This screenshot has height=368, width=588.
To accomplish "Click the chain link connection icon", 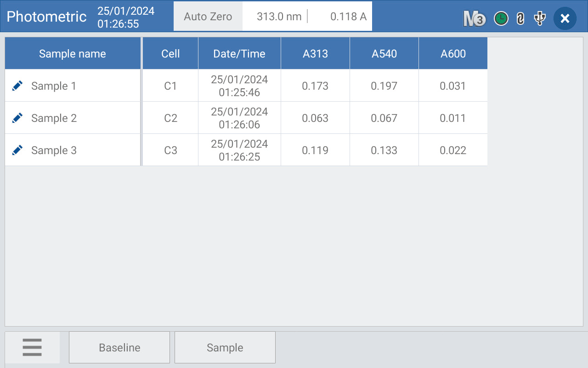I will click(x=520, y=18).
